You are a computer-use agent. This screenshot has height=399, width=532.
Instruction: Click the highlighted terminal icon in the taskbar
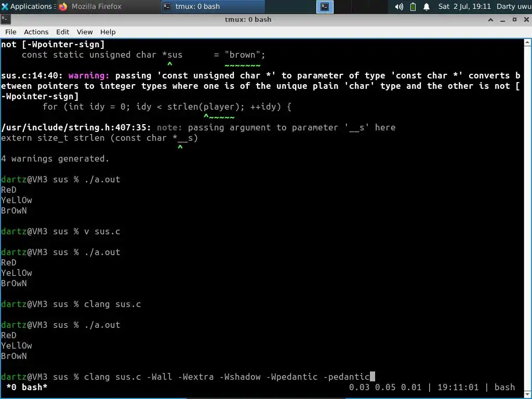tap(325, 6)
